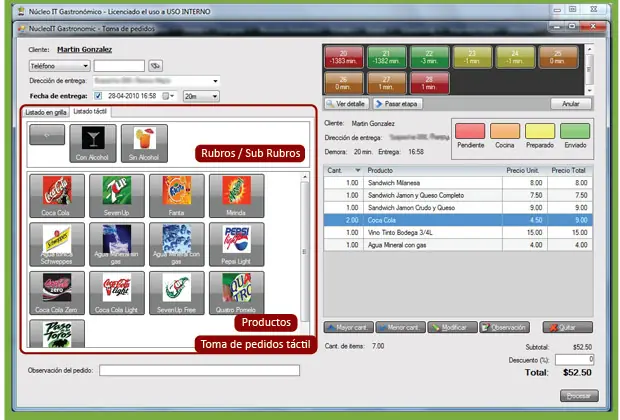Click the red Pendiente status swatch

pyautogui.click(x=470, y=131)
